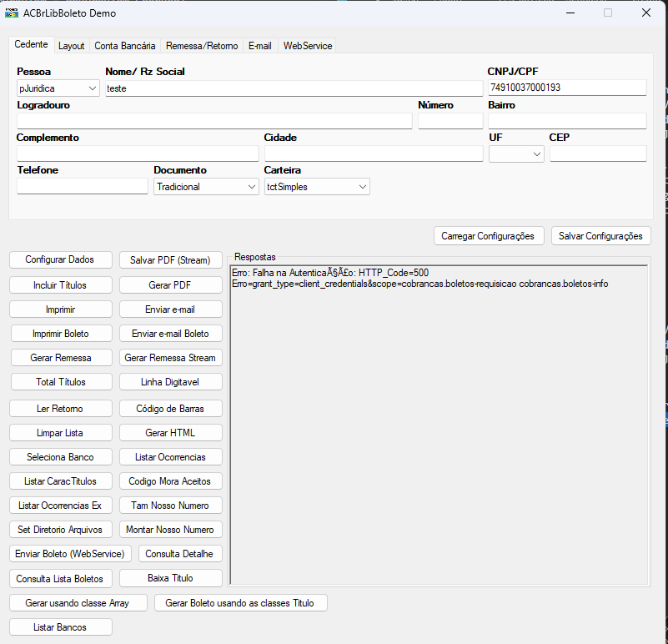Click the Consulta Detalhe button

180,554
